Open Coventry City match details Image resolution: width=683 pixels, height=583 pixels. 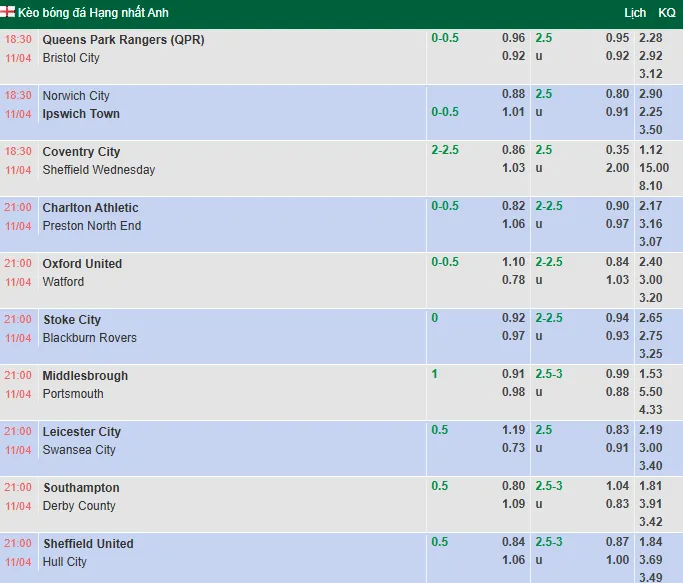pyautogui.click(x=81, y=152)
